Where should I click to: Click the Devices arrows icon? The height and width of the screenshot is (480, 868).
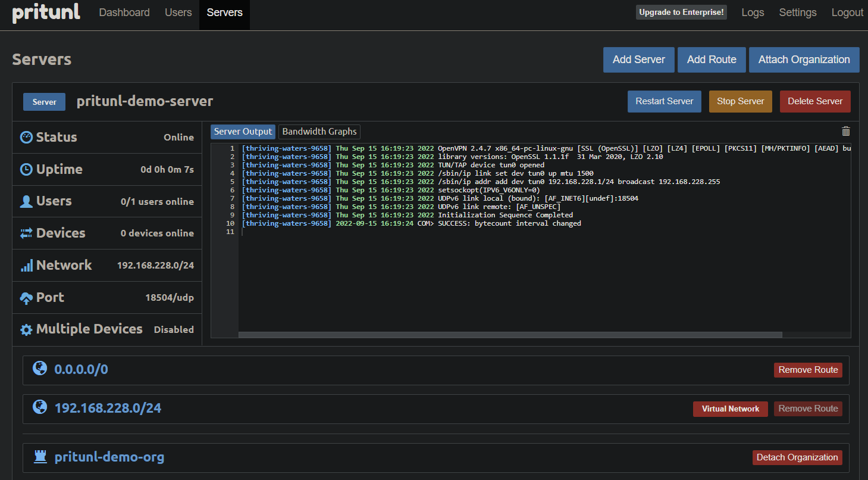(x=26, y=233)
